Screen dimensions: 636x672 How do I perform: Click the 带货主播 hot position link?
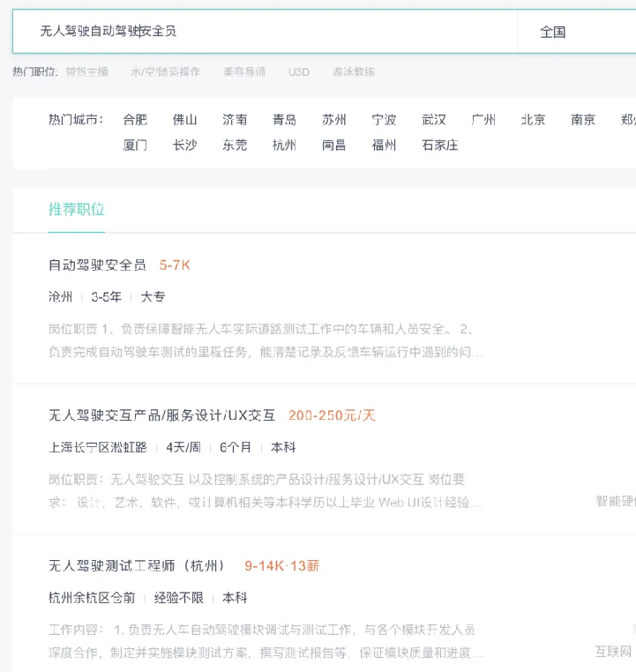[86, 71]
